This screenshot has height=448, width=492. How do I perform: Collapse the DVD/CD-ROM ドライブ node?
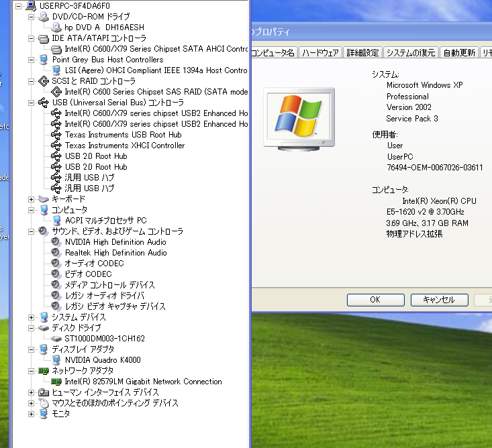tap(31, 17)
